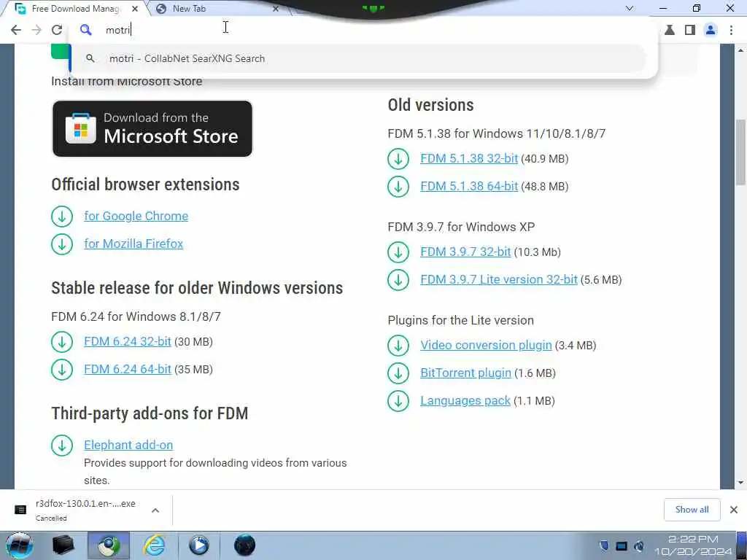Click the volume icon in system tray

[x=639, y=546]
